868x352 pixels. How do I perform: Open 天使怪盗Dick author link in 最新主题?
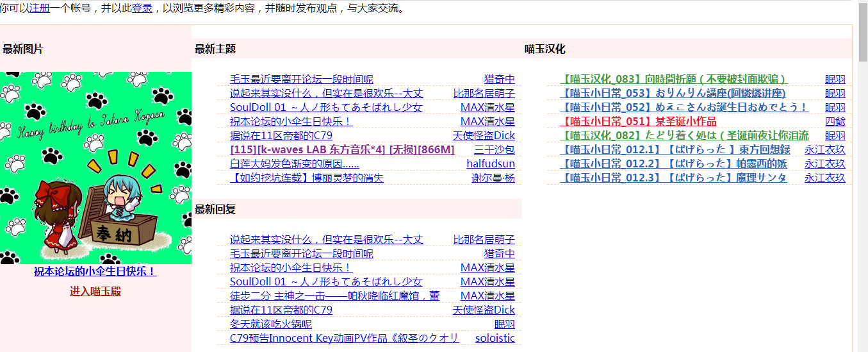[x=484, y=136]
